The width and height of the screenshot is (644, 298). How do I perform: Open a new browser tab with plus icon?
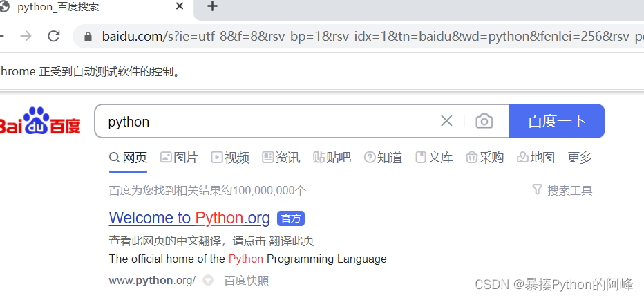coord(212,6)
